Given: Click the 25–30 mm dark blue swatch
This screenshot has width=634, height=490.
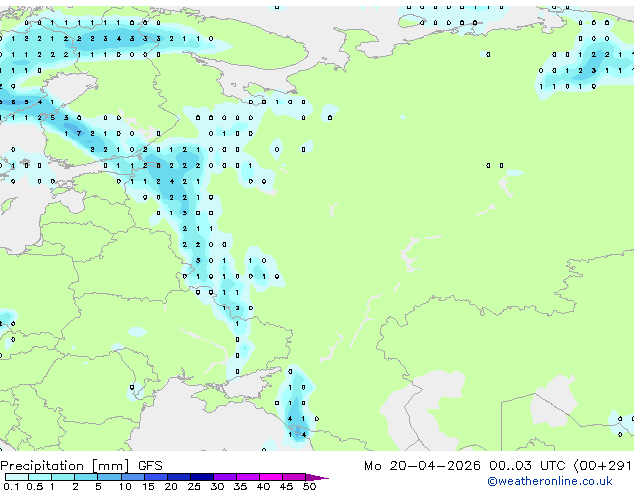Looking at the screenshot, I should point(201,477).
